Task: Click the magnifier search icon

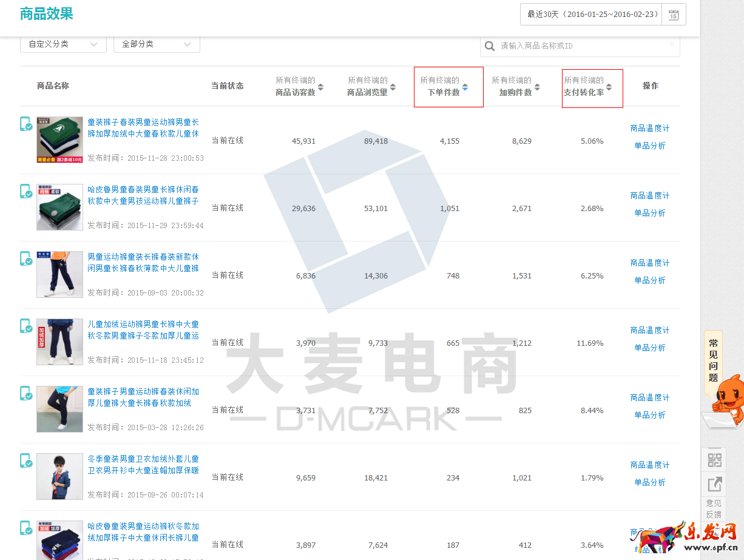Action: [x=490, y=46]
